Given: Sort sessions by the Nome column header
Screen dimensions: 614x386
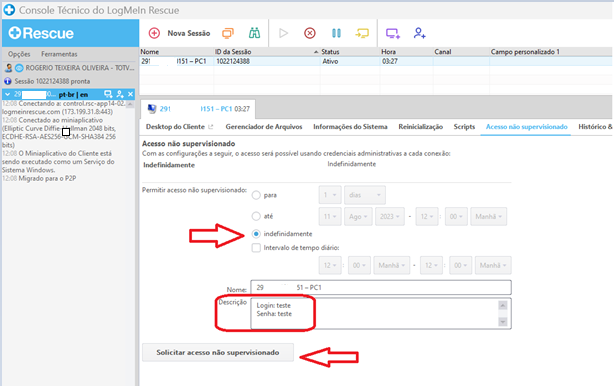Looking at the screenshot, I should [x=177, y=52].
